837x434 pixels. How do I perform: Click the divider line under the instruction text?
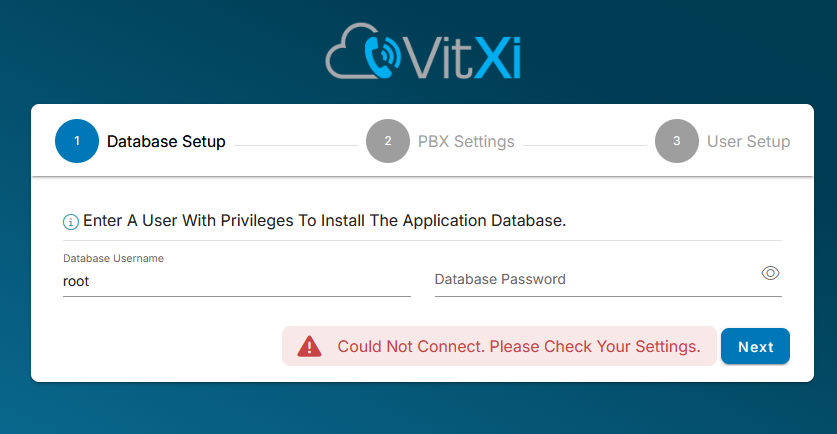422,240
